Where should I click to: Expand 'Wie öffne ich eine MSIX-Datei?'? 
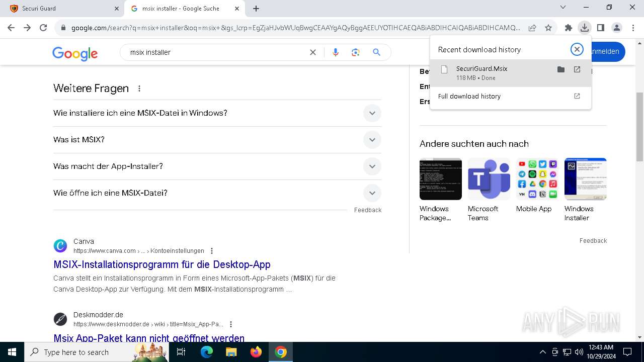pos(217,193)
